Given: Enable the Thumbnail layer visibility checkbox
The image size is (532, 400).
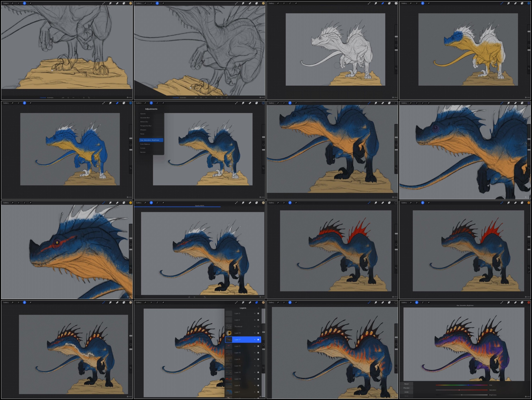Looking at the screenshot, I should point(258,327).
